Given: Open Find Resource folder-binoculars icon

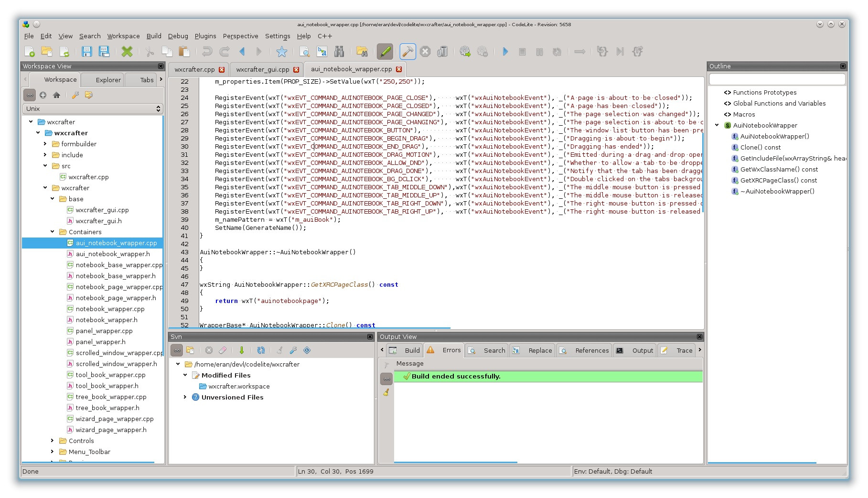Looking at the screenshot, I should (362, 52).
